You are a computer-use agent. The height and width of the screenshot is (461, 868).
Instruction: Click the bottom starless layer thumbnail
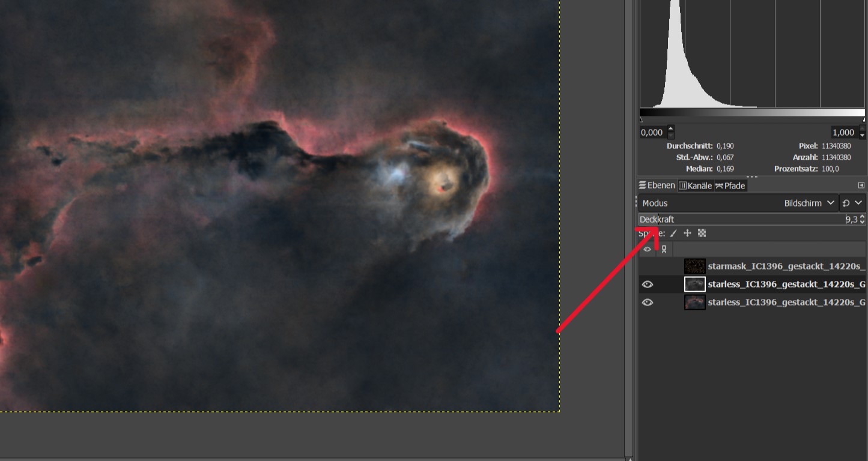tap(695, 302)
